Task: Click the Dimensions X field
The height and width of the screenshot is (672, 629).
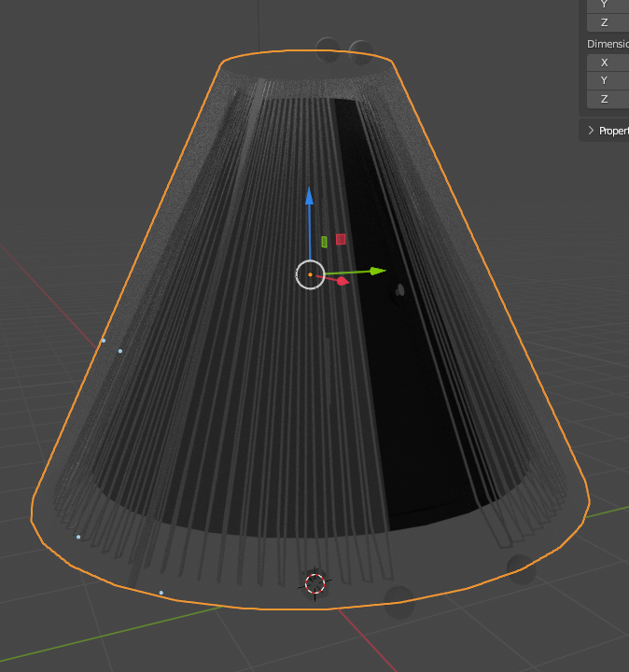Action: point(608,63)
